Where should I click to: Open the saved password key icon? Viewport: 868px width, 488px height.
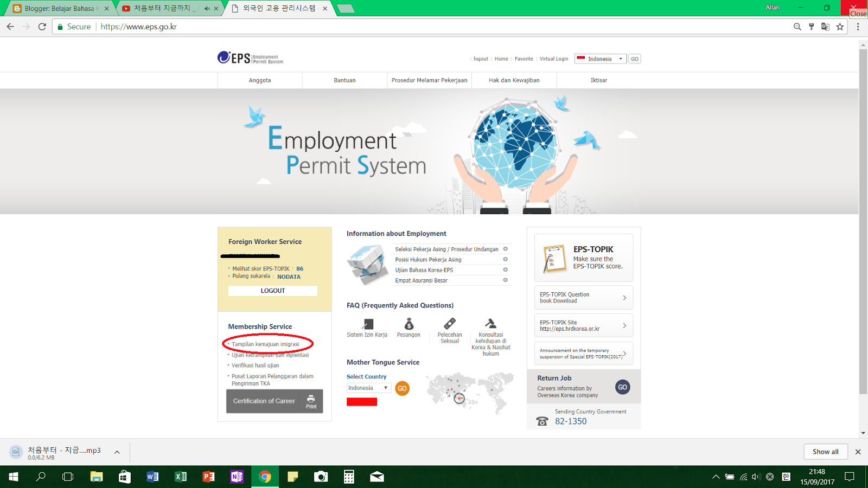(x=811, y=27)
